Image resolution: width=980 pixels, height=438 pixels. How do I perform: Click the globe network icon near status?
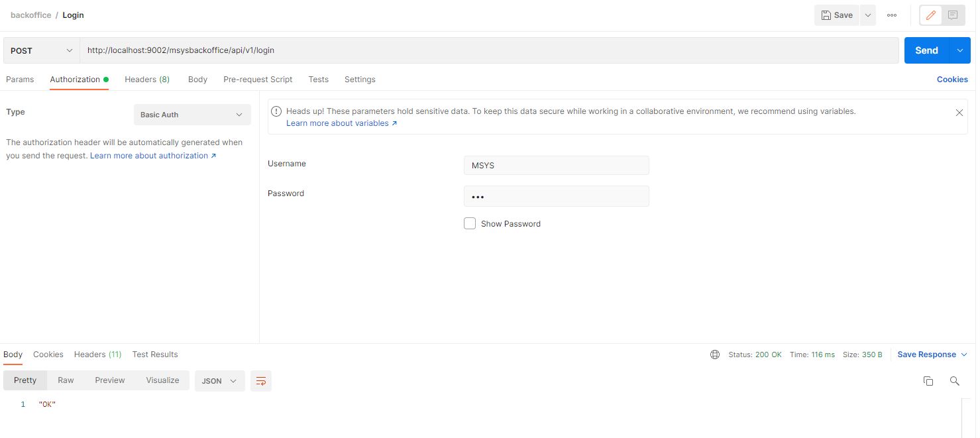pos(715,355)
